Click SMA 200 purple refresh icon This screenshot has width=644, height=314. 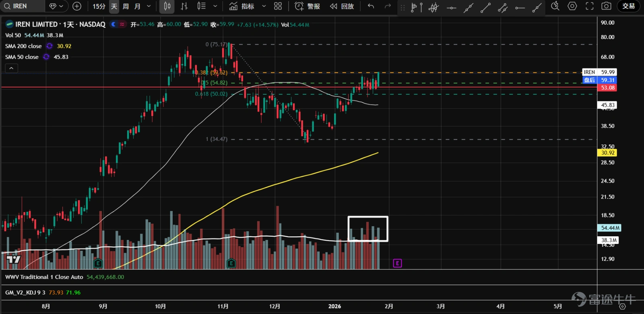pos(50,46)
